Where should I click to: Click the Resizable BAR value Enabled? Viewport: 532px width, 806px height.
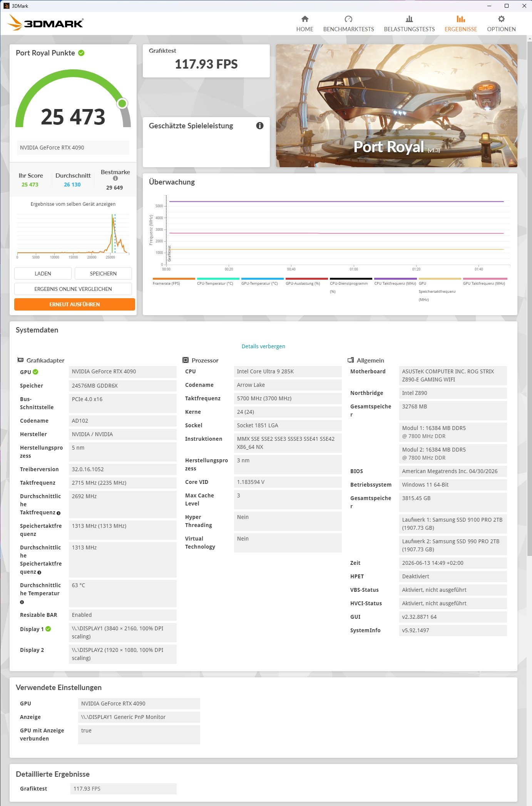122,615
